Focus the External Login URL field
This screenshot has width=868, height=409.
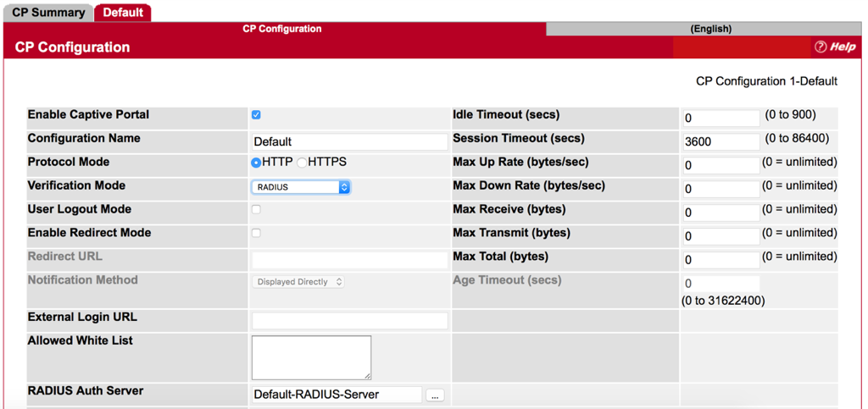349,320
